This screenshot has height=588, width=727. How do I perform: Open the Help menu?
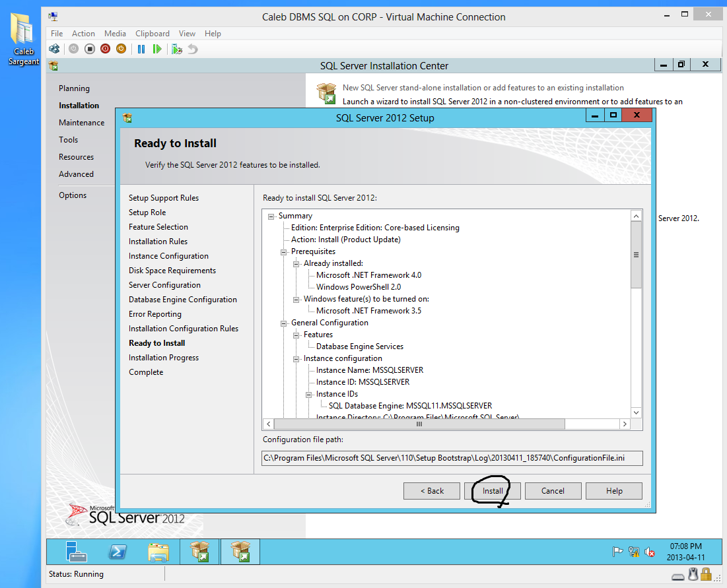[213, 34]
